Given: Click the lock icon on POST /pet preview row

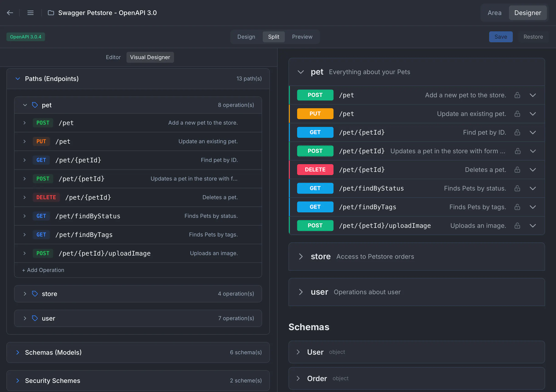Looking at the screenshot, I should (x=517, y=95).
